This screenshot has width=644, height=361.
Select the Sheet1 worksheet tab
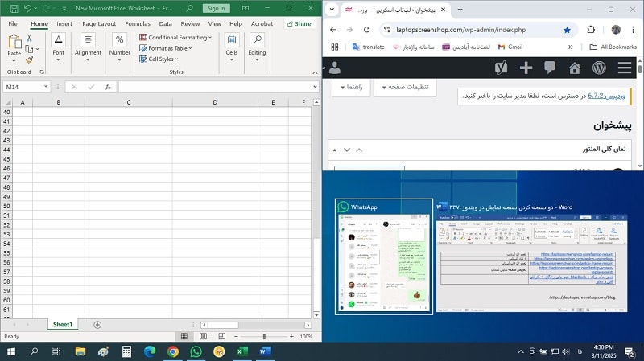click(x=63, y=325)
